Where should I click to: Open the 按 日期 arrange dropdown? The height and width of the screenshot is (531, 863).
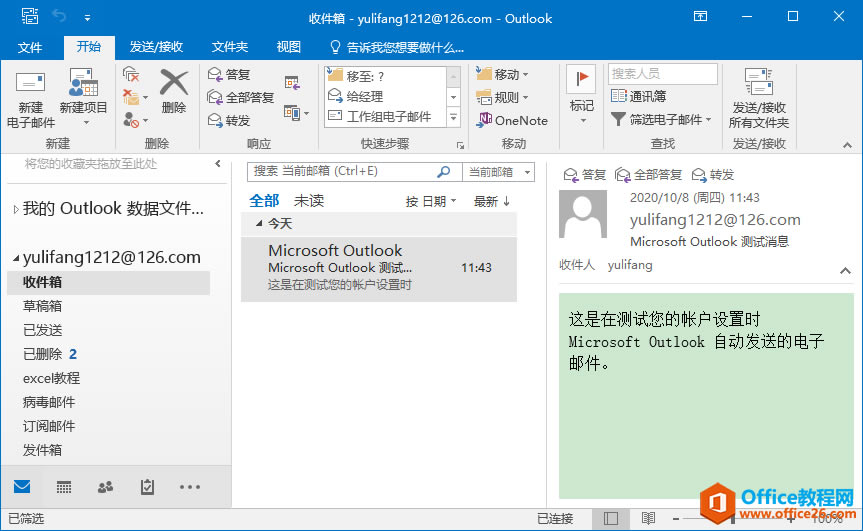coord(431,201)
